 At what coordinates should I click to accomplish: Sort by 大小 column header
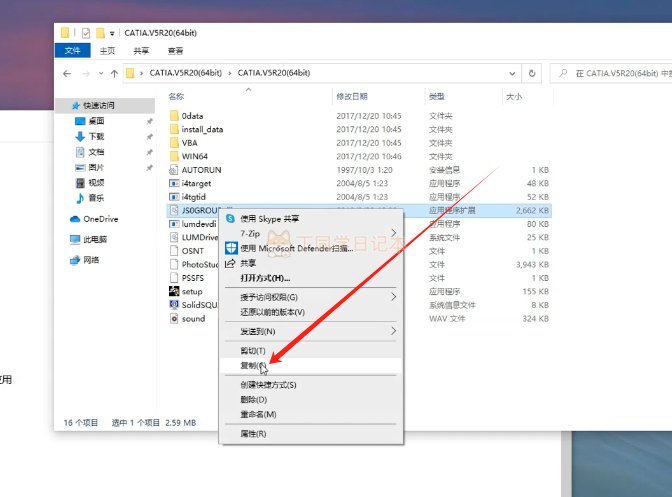click(514, 96)
